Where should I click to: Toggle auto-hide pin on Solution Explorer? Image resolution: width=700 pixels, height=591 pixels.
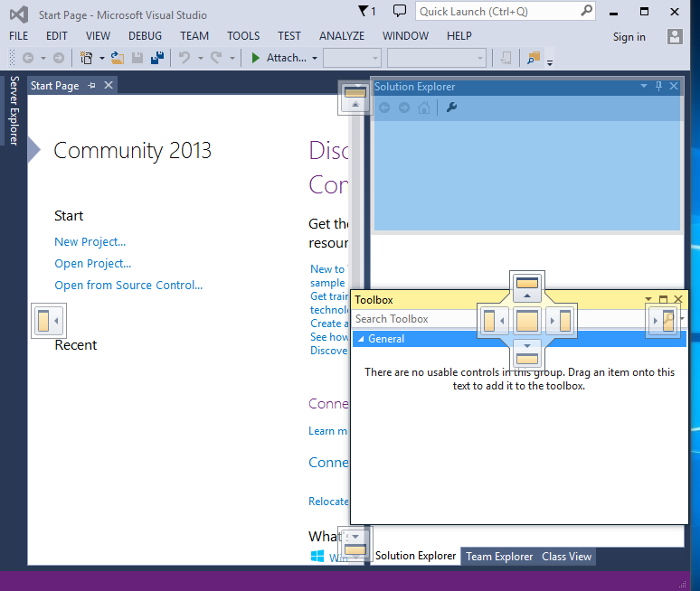click(x=658, y=86)
